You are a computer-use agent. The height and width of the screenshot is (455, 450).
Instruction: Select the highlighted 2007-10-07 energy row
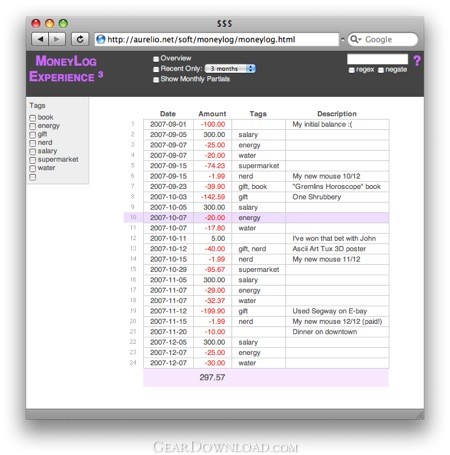point(256,218)
